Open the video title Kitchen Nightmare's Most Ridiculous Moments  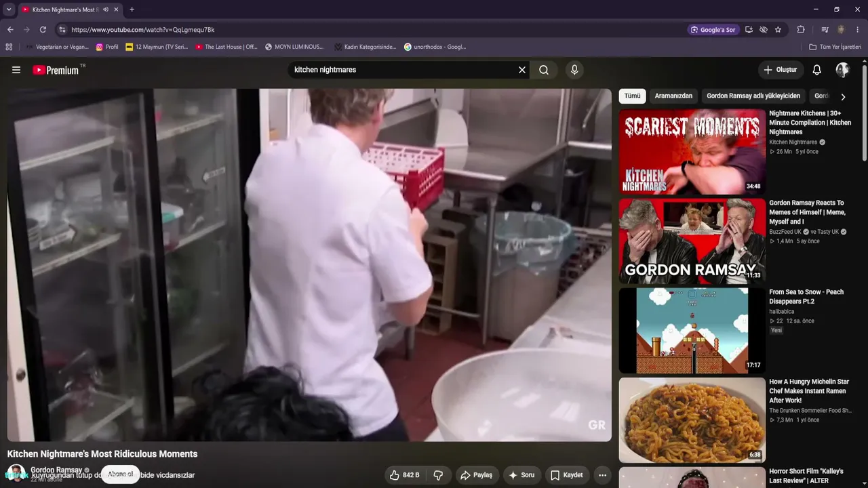coord(102,454)
